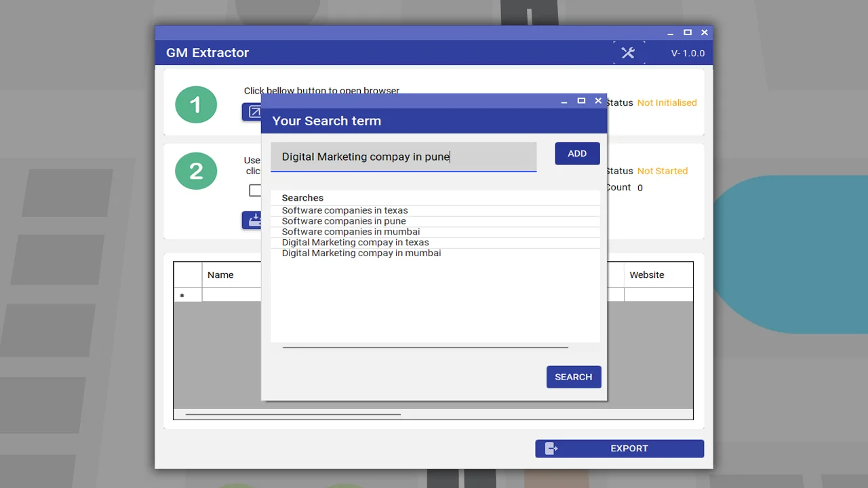Select 'Software companies in pune' from list

[344, 221]
